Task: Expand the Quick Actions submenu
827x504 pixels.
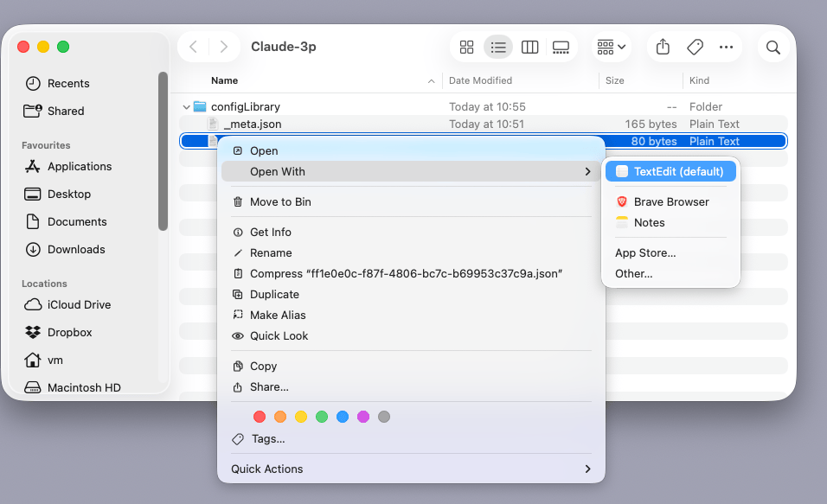Action: click(x=411, y=469)
